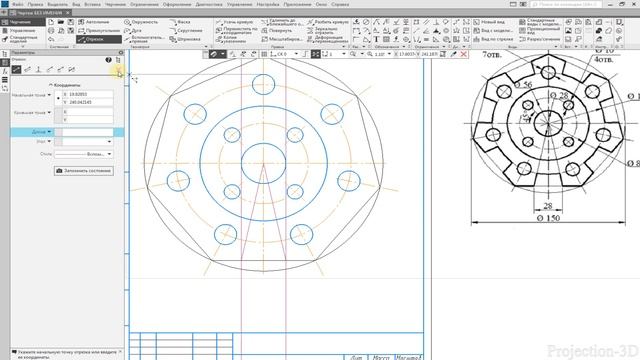The image size is (640, 360).
Task: Open the Правка menu
Action: 36,4
